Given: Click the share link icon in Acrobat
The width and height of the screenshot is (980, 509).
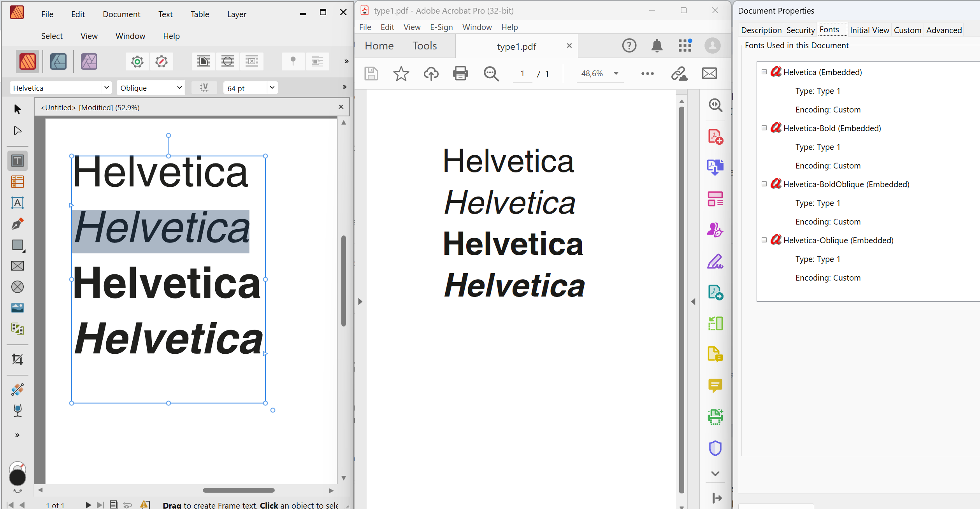Looking at the screenshot, I should pyautogui.click(x=679, y=73).
